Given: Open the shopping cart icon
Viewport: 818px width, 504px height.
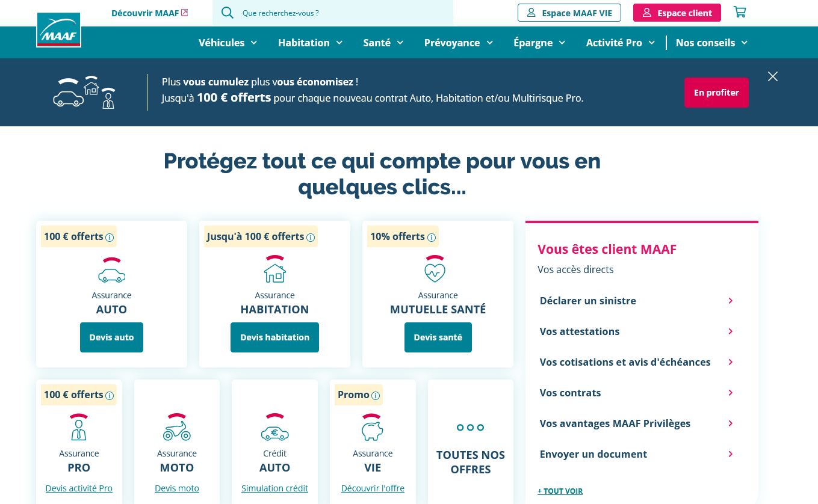Looking at the screenshot, I should [x=740, y=12].
